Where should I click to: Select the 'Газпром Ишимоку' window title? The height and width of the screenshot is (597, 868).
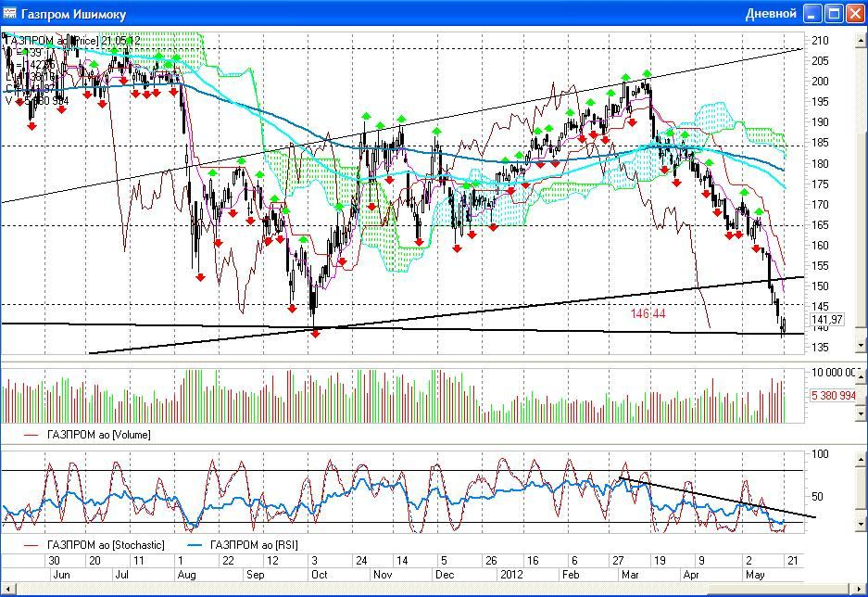[73, 15]
